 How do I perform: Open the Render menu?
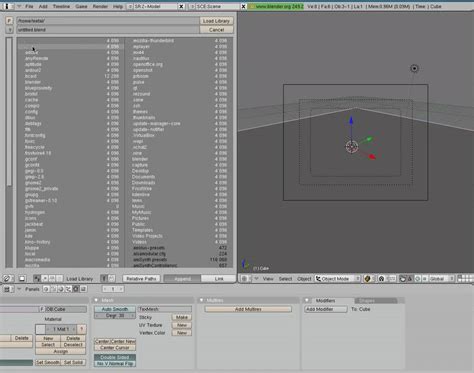pyautogui.click(x=100, y=6)
